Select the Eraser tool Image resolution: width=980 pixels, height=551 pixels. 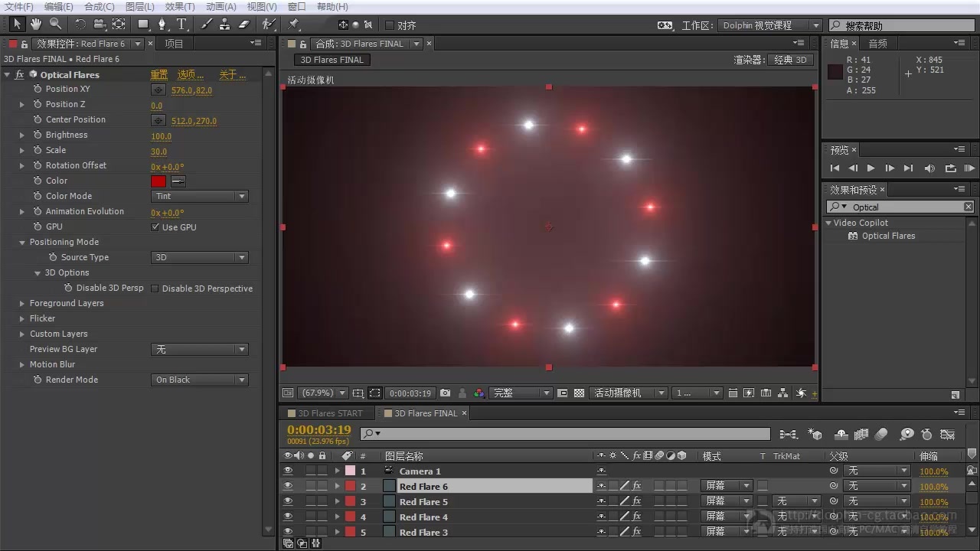[x=244, y=24]
